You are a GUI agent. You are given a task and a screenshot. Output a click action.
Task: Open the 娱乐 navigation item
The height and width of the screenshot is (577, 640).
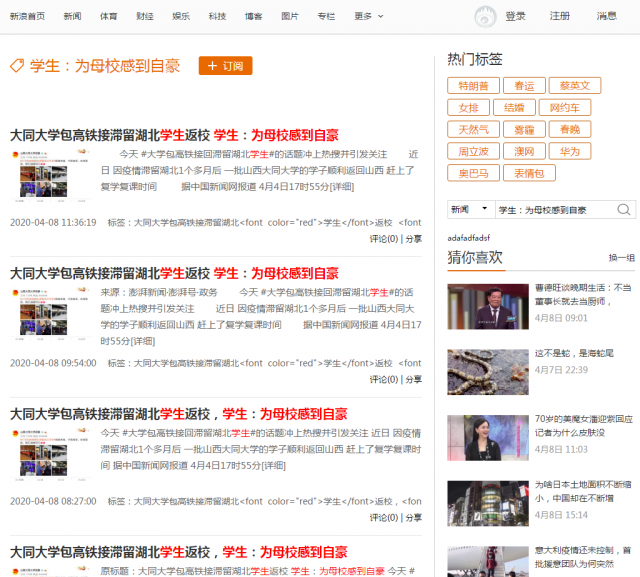tap(181, 16)
